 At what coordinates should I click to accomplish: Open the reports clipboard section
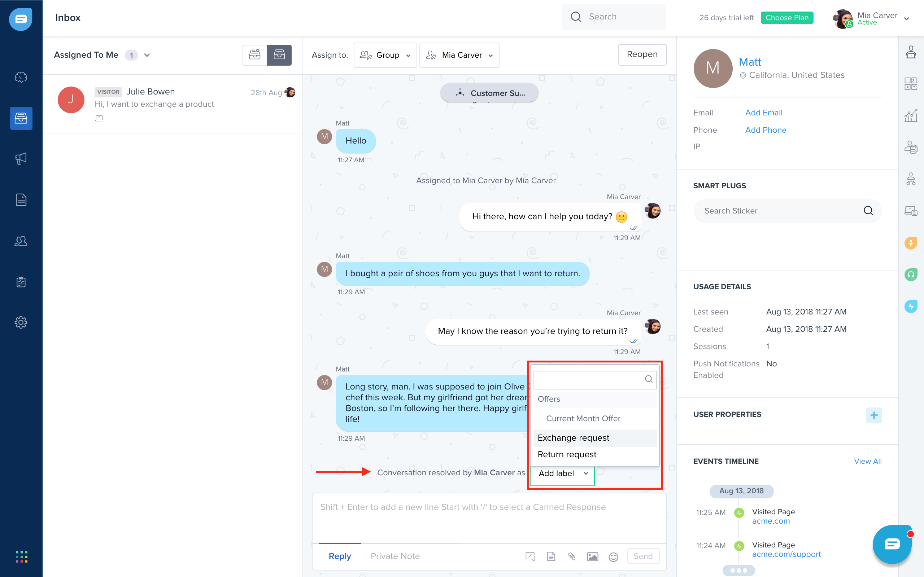(21, 282)
